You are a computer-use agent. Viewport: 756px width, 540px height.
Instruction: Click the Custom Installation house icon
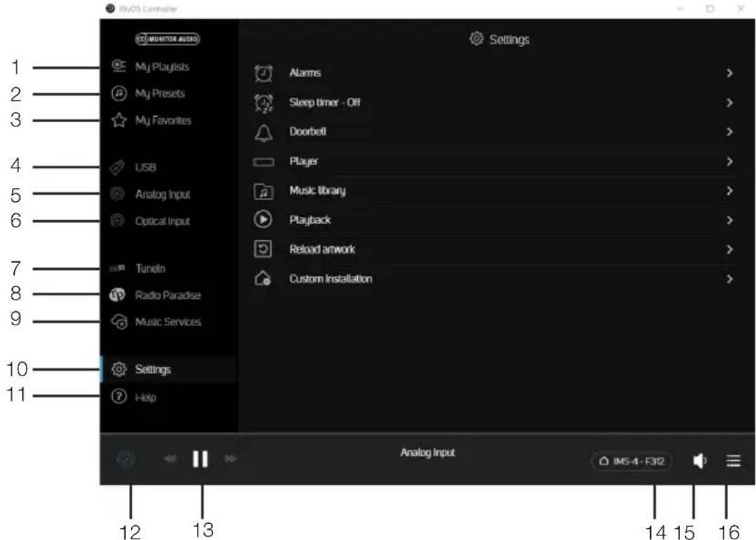[263, 278]
